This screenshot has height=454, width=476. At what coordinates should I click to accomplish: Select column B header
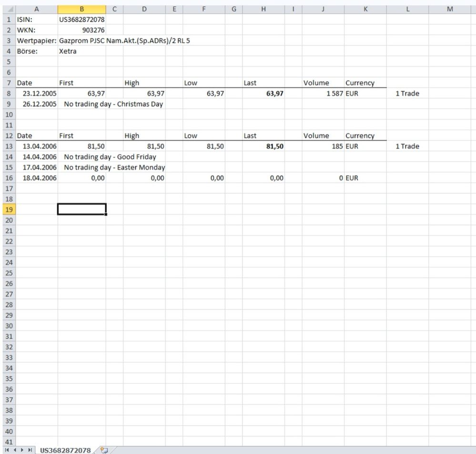pos(81,9)
